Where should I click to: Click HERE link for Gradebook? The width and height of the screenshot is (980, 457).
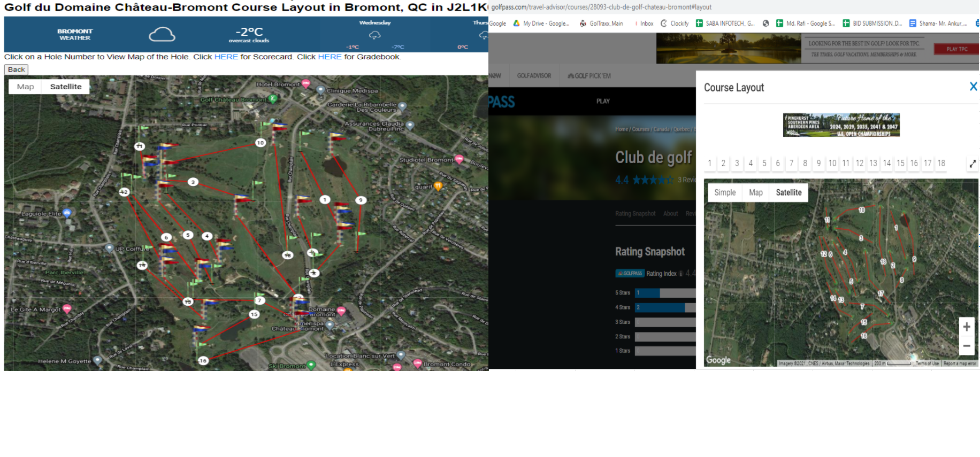[330, 57]
